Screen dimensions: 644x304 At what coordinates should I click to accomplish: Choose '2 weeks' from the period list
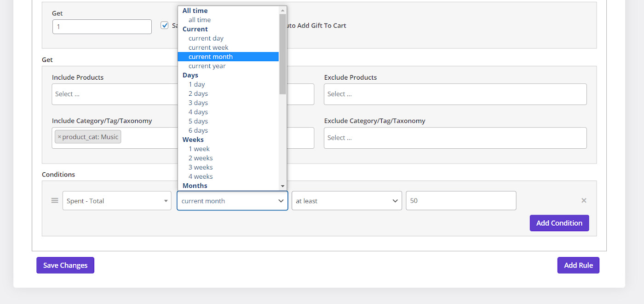(201, 158)
